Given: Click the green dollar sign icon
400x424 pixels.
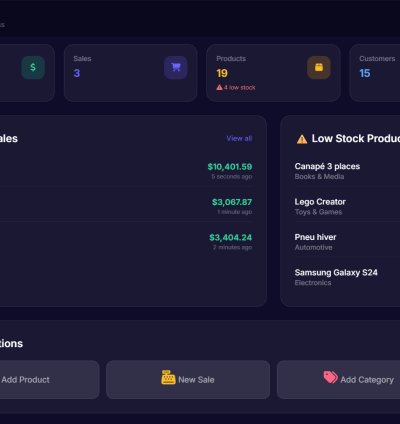Looking at the screenshot, I should (x=33, y=67).
